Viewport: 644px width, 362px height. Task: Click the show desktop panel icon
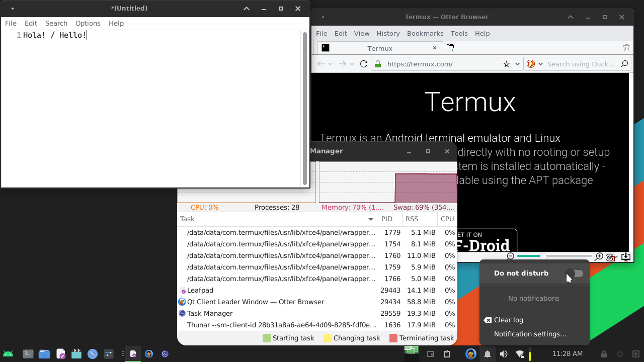[431, 354]
